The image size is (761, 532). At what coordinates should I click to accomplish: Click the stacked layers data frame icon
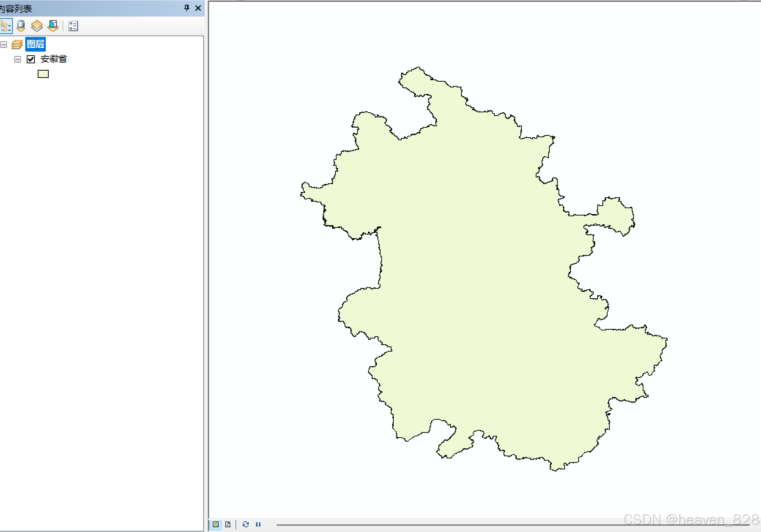(x=17, y=45)
